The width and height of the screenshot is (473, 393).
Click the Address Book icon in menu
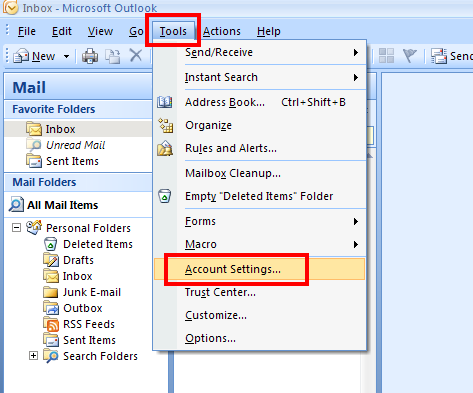[165, 102]
